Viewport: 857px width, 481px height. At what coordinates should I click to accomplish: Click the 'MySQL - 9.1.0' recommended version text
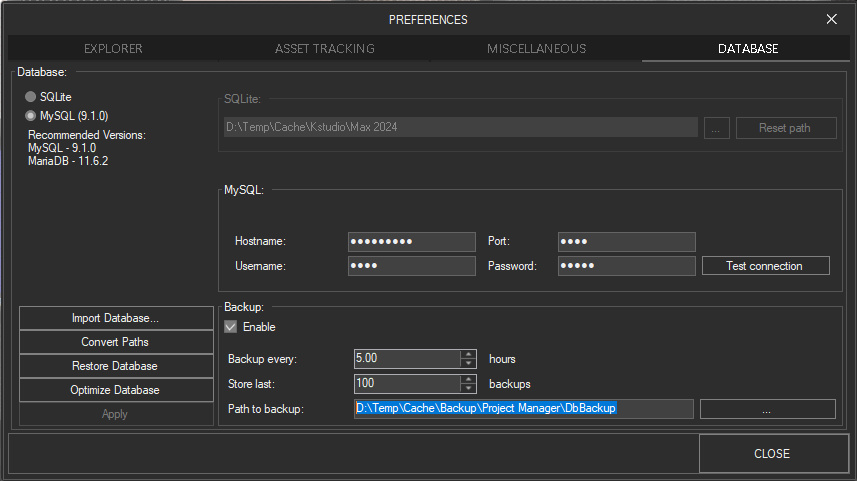(62, 148)
